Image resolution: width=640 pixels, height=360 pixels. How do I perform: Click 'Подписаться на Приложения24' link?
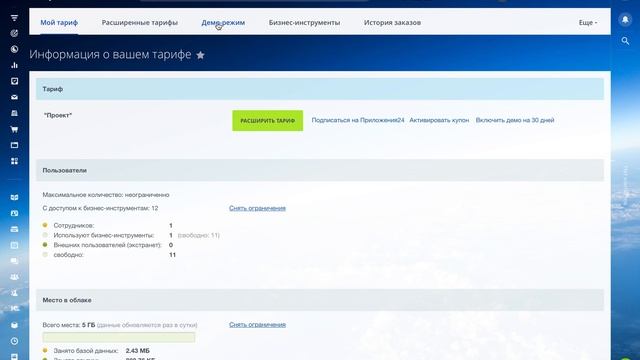(358, 120)
